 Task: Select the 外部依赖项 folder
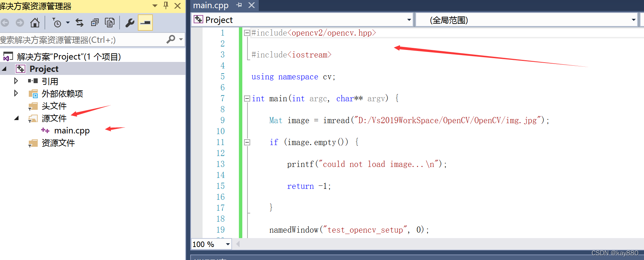62,94
